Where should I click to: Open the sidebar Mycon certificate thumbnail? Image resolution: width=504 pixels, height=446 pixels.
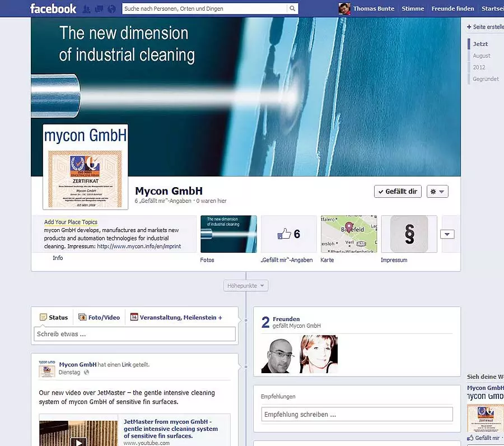point(486,418)
